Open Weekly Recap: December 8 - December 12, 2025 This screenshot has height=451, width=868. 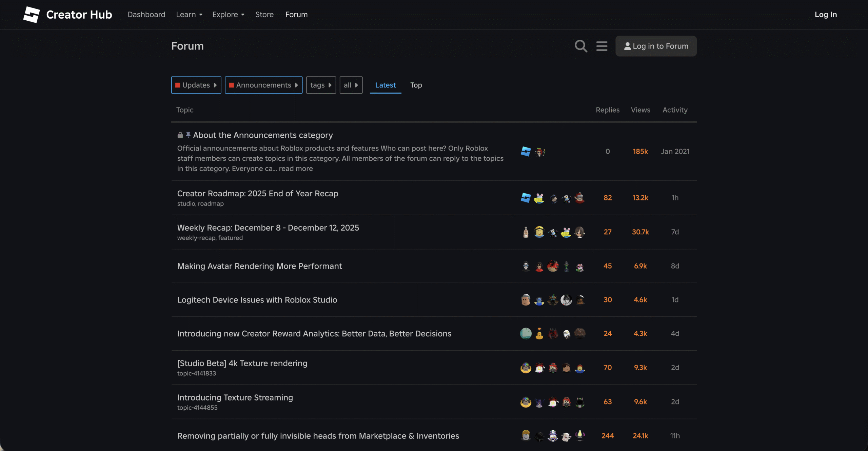[x=268, y=228]
